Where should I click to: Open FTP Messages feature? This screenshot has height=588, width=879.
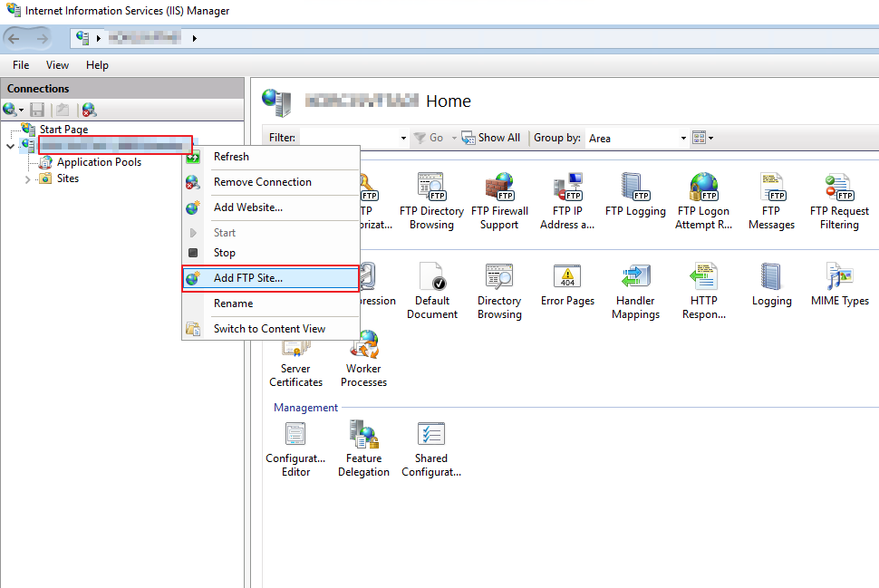pyautogui.click(x=771, y=200)
